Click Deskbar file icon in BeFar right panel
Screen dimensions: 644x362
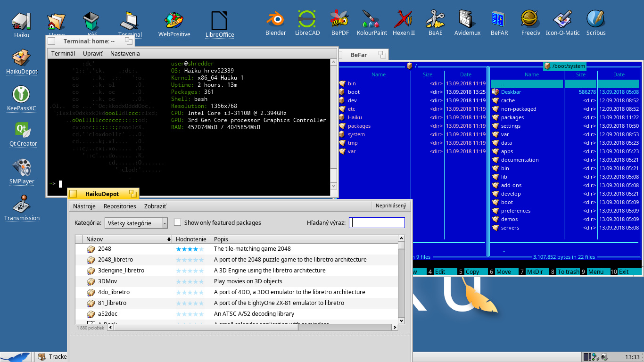495,92
